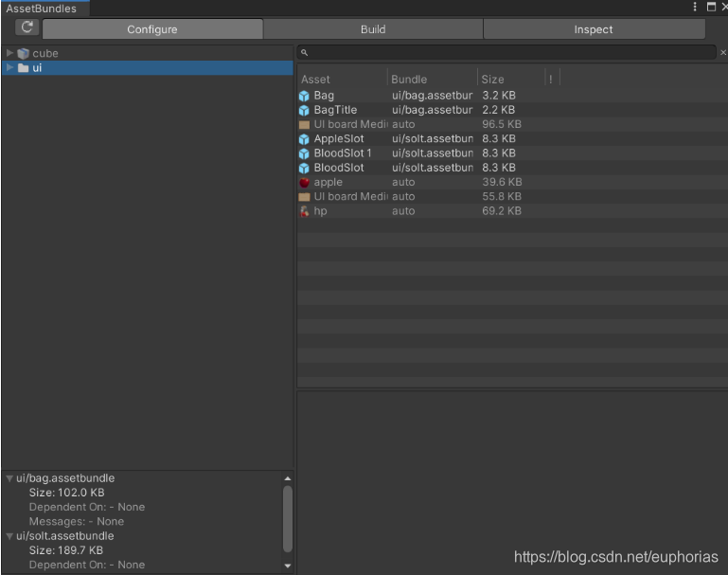The image size is (728, 575).
Task: Click the search magnifier icon
Action: pos(304,52)
